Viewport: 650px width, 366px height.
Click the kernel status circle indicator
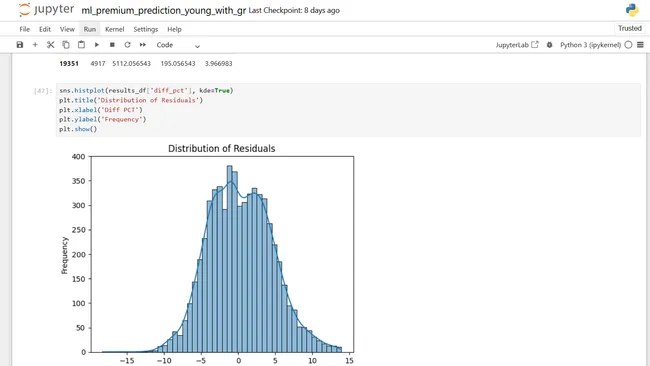(628, 45)
